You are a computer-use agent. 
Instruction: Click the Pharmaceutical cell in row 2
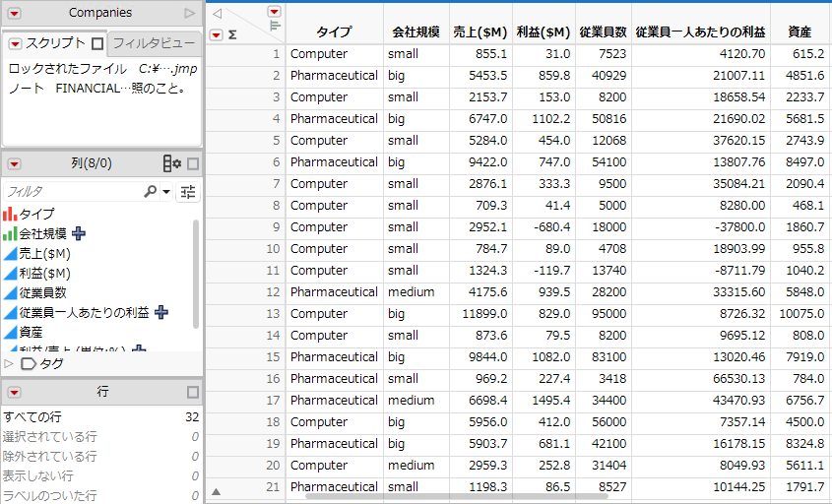(335, 76)
